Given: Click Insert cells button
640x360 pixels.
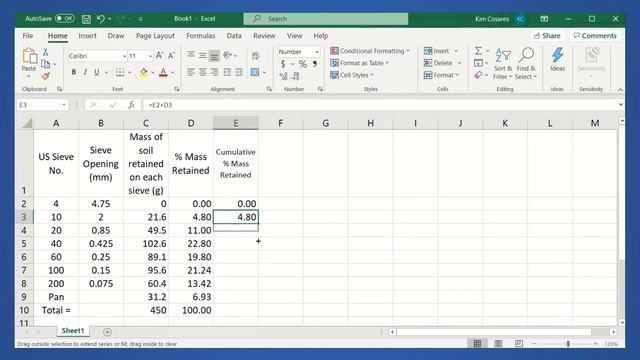Looking at the screenshot, I should 436,51.
